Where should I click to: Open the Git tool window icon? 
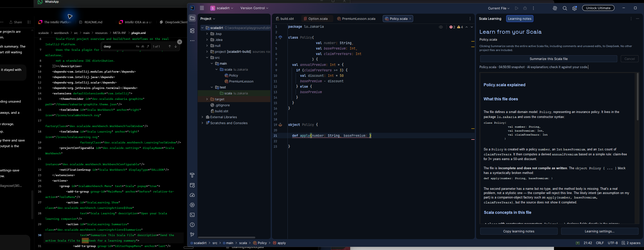pyautogui.click(x=192, y=234)
